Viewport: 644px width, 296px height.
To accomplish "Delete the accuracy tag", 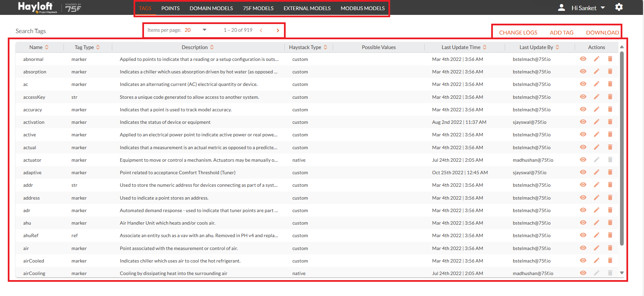I will 610,109.
